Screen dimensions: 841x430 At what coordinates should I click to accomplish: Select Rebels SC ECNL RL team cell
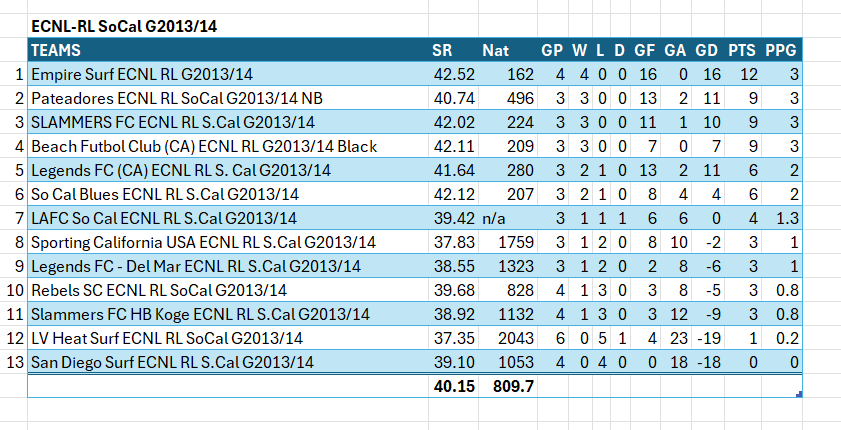[x=228, y=290]
